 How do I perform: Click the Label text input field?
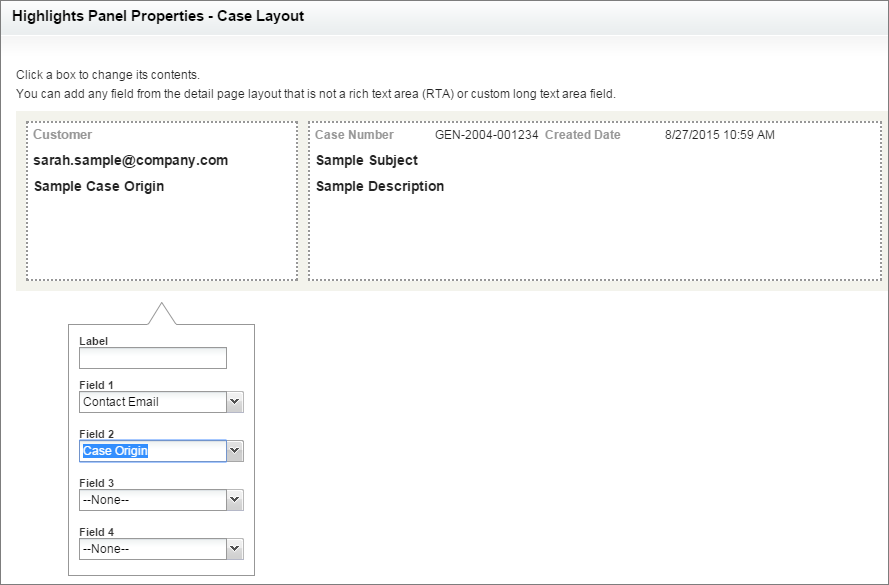pyautogui.click(x=153, y=358)
